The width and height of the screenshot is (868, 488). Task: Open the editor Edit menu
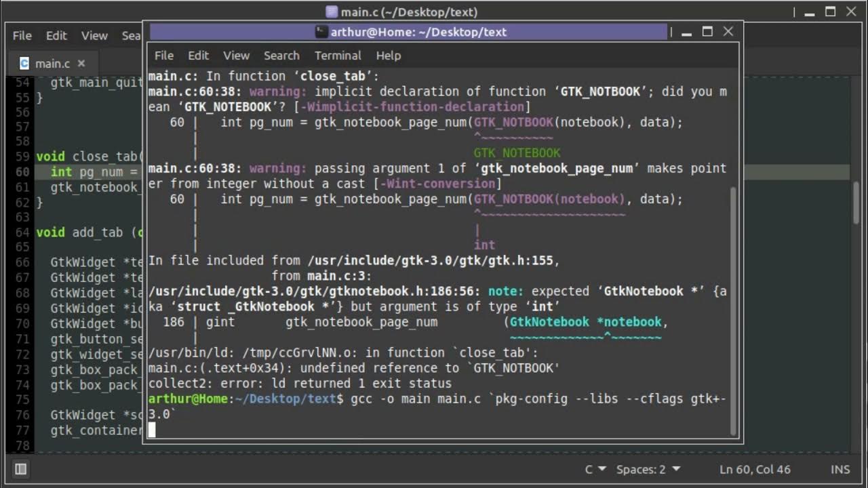[x=56, y=36]
